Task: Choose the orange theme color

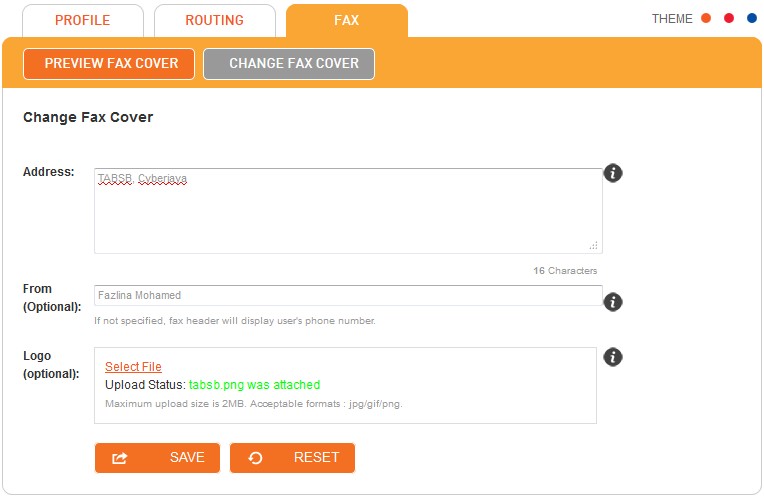Action: coord(706,19)
